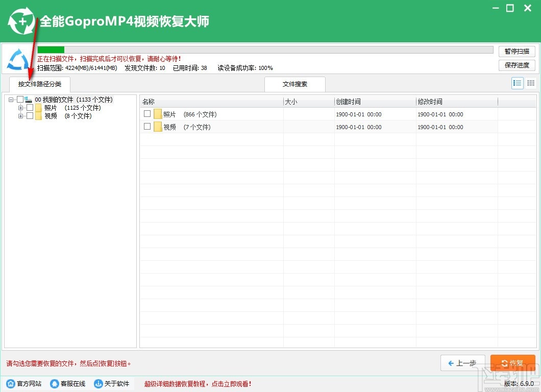Click the red 正在扫描文件 status message
Screen dimensions: 541x392
pyautogui.click(x=109, y=59)
